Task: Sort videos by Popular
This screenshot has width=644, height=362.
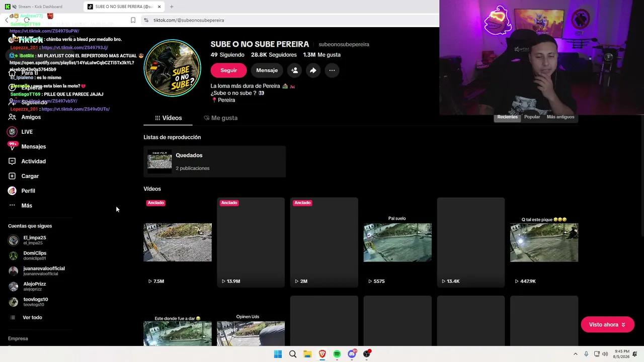Action: tap(532, 117)
